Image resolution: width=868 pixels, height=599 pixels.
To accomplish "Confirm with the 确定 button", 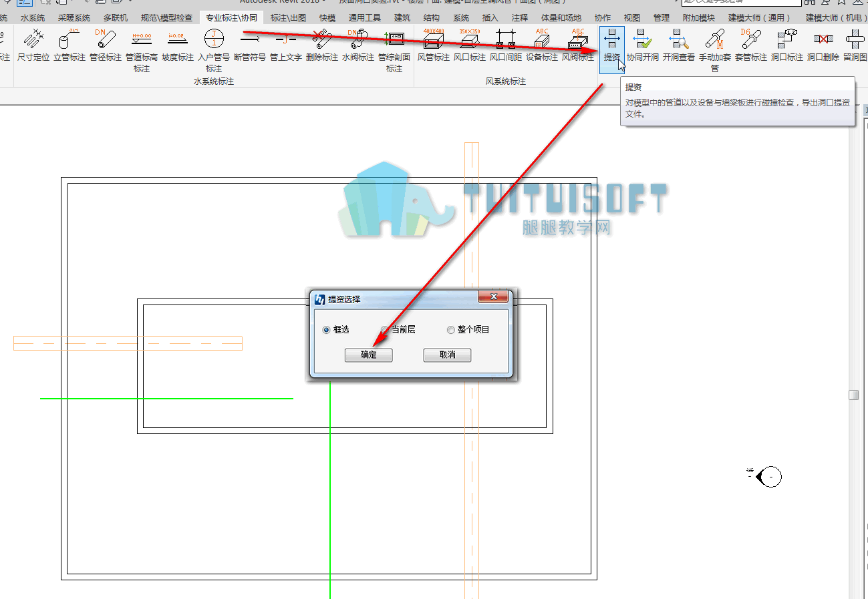I will click(369, 355).
